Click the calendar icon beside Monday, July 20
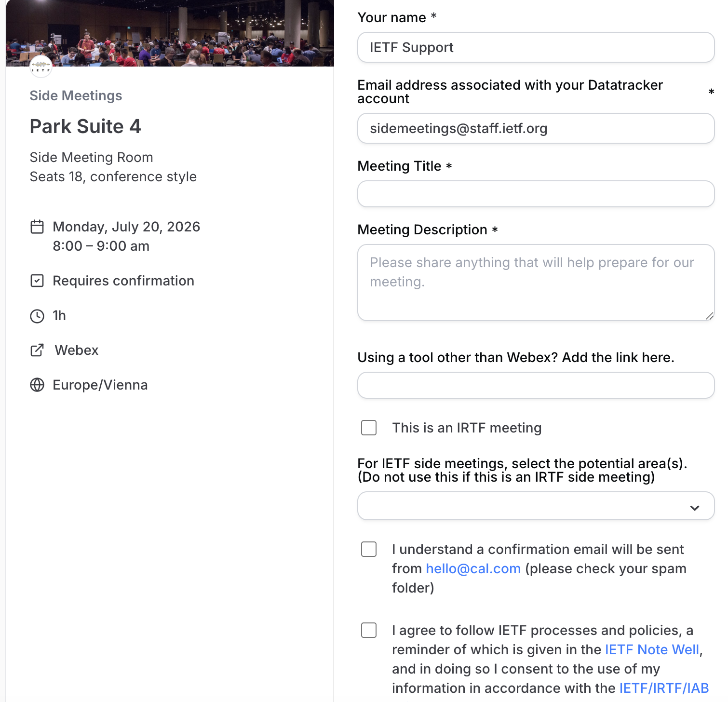 click(x=37, y=227)
